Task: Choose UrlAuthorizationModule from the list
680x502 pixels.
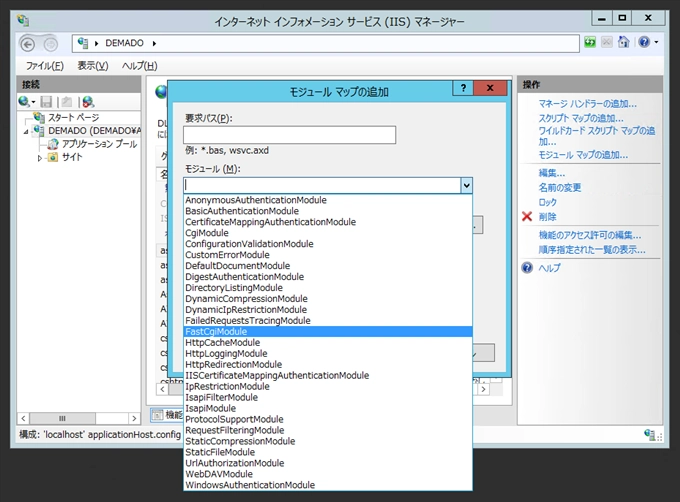Action: coord(328,463)
